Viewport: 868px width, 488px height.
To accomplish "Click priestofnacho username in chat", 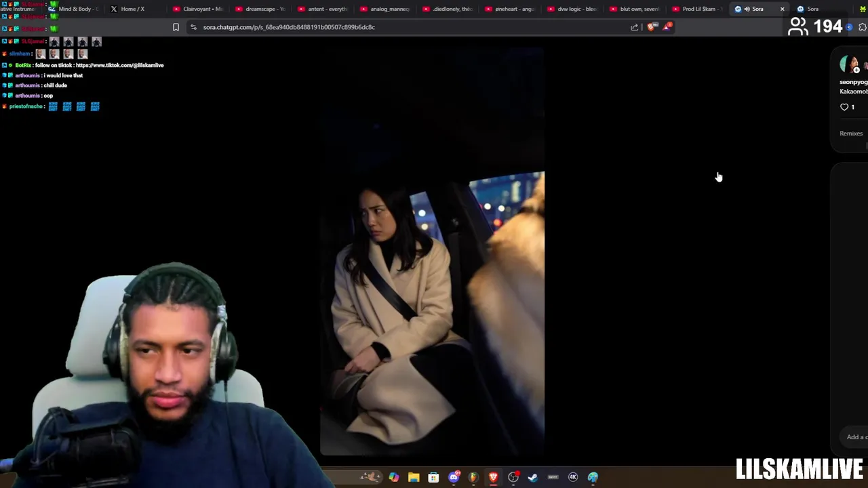I will click(26, 106).
